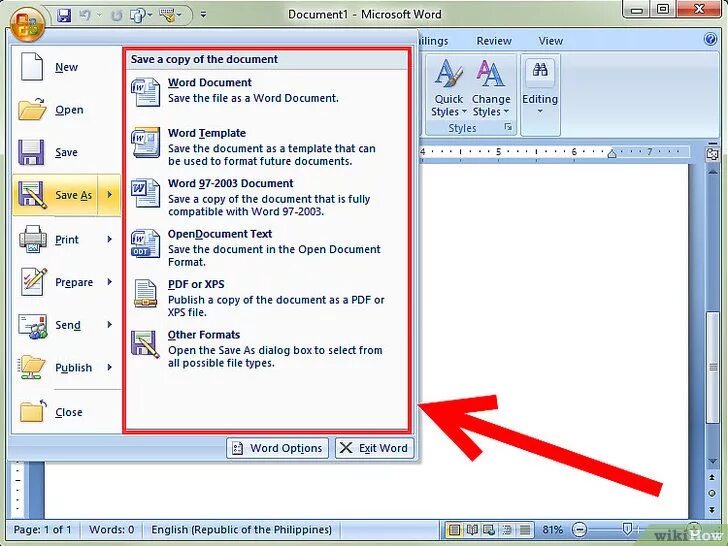Open Microsoft Word Help question mark icon

[710, 39]
